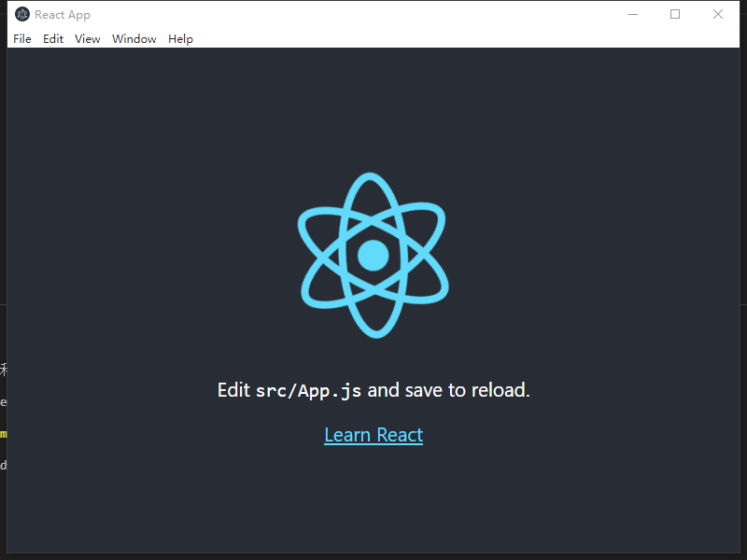Image resolution: width=747 pixels, height=560 pixels.
Task: Open the View menu
Action: [x=87, y=39]
